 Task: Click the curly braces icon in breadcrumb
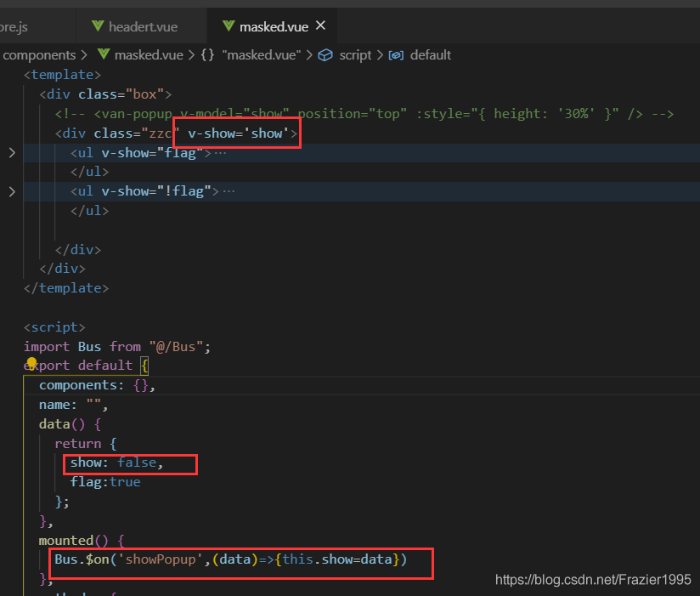click(207, 55)
